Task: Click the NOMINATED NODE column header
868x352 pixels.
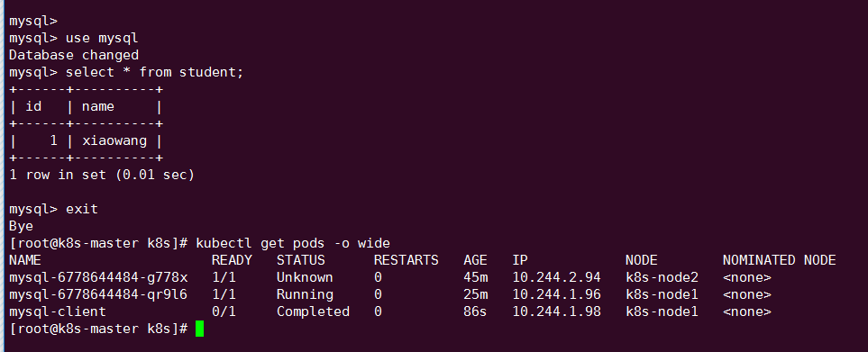Action: coord(780,260)
